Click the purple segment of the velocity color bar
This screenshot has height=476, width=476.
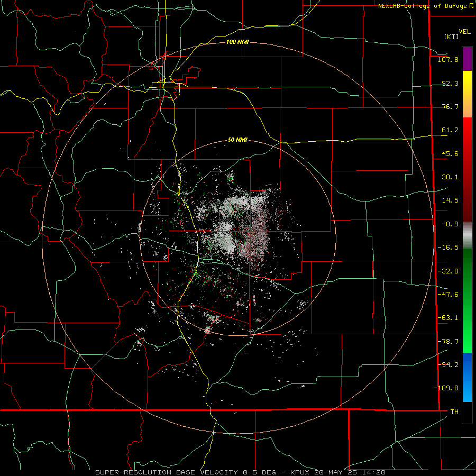coord(467,59)
